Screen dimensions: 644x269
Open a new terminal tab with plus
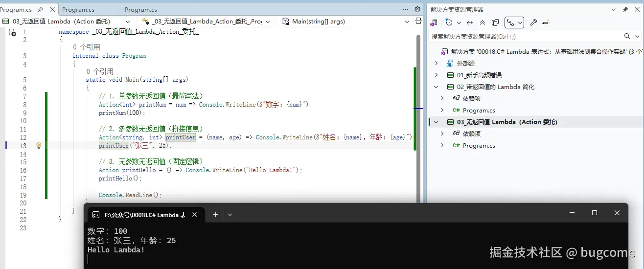pyautogui.click(x=215, y=214)
